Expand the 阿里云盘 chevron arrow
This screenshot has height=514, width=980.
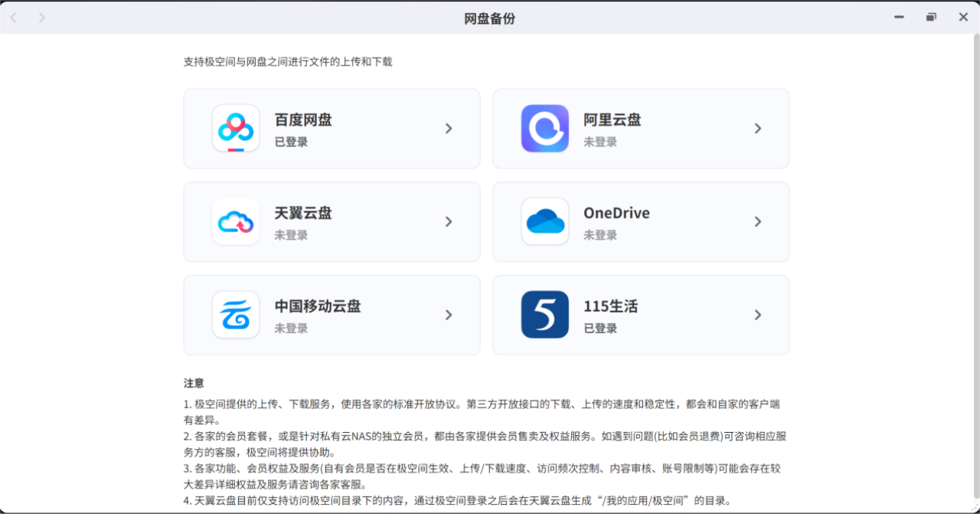pyautogui.click(x=758, y=128)
